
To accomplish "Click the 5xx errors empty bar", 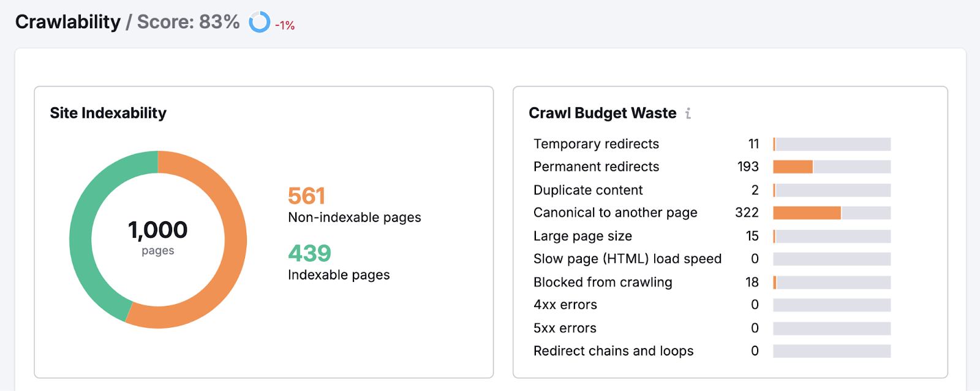I will [832, 328].
